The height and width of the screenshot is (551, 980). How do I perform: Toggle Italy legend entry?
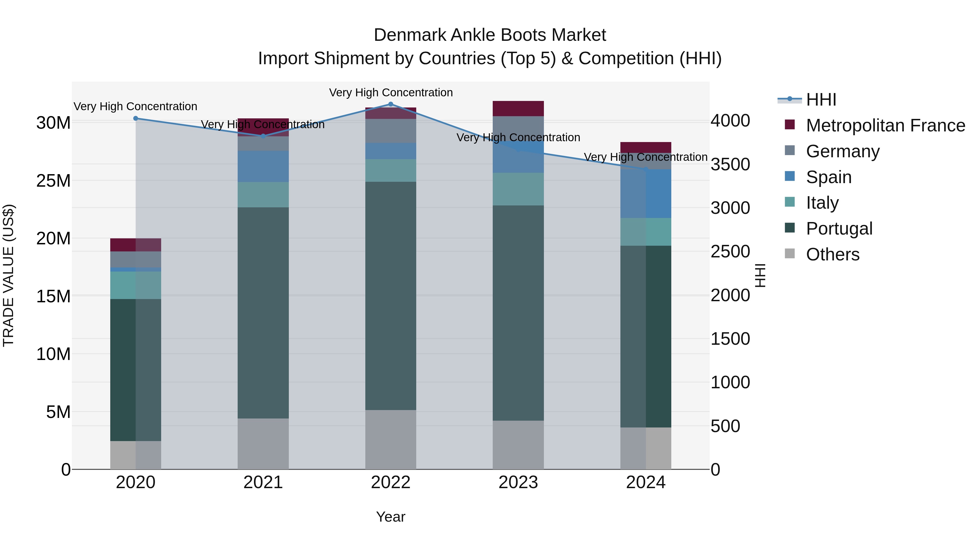pos(811,203)
